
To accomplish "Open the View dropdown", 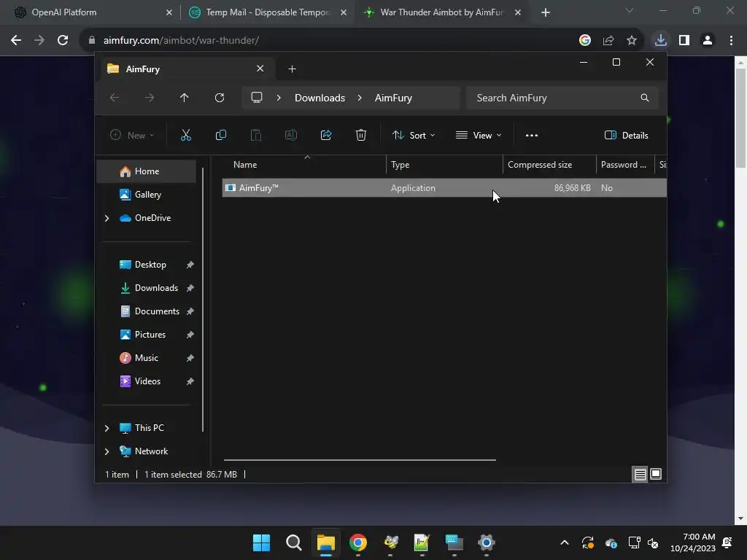I will [479, 135].
